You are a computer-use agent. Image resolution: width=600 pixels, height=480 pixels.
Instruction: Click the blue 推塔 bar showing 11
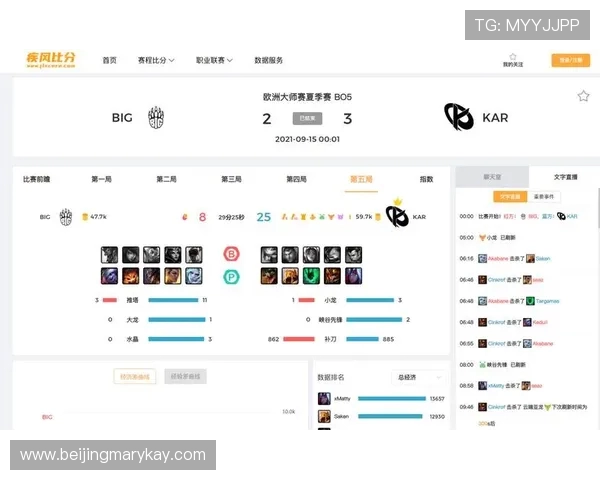(x=173, y=300)
